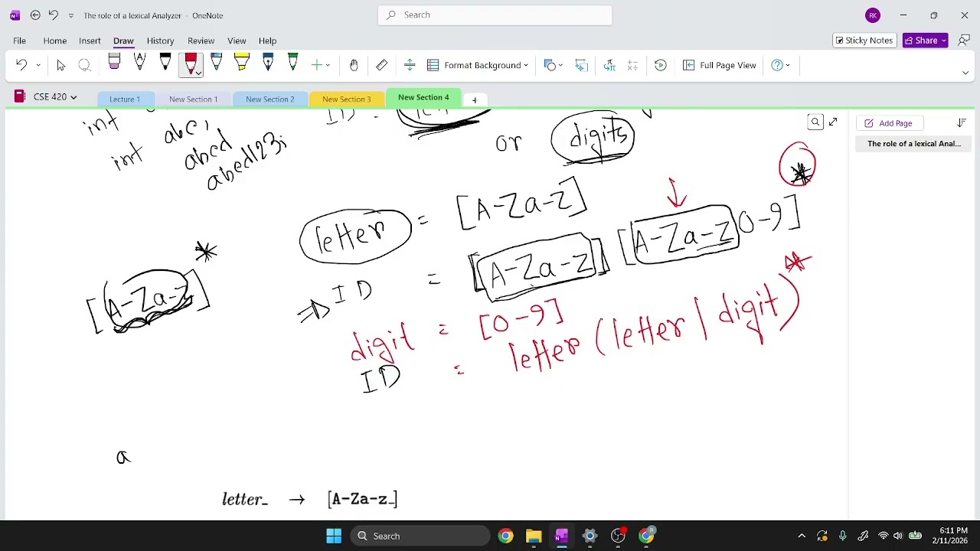The width and height of the screenshot is (980, 551).
Task: Open the New Section 1 tab
Action: click(x=194, y=99)
